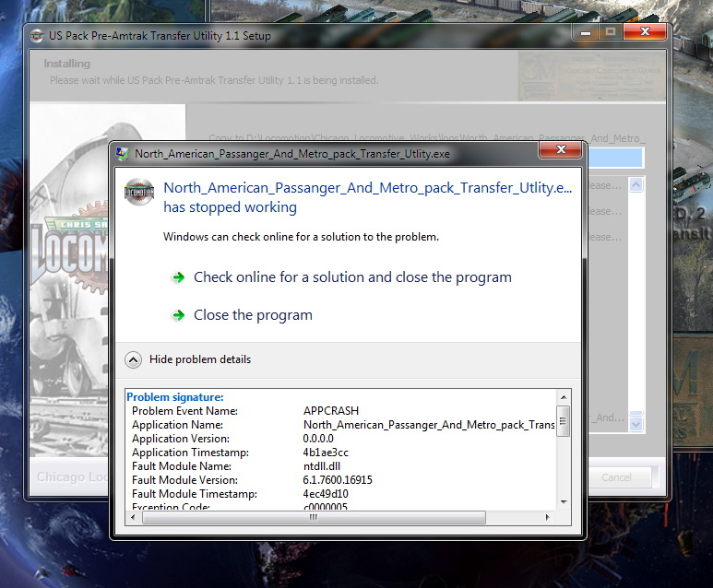The height and width of the screenshot is (588, 713).
Task: Click the Locomotion app icon in crash dialog
Action: point(139,193)
